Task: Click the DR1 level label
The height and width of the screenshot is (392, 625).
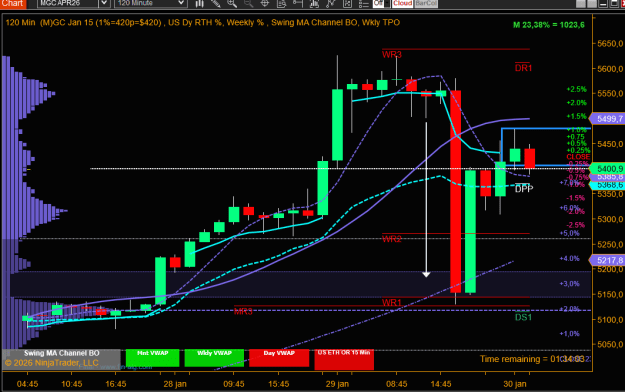Action: point(523,68)
